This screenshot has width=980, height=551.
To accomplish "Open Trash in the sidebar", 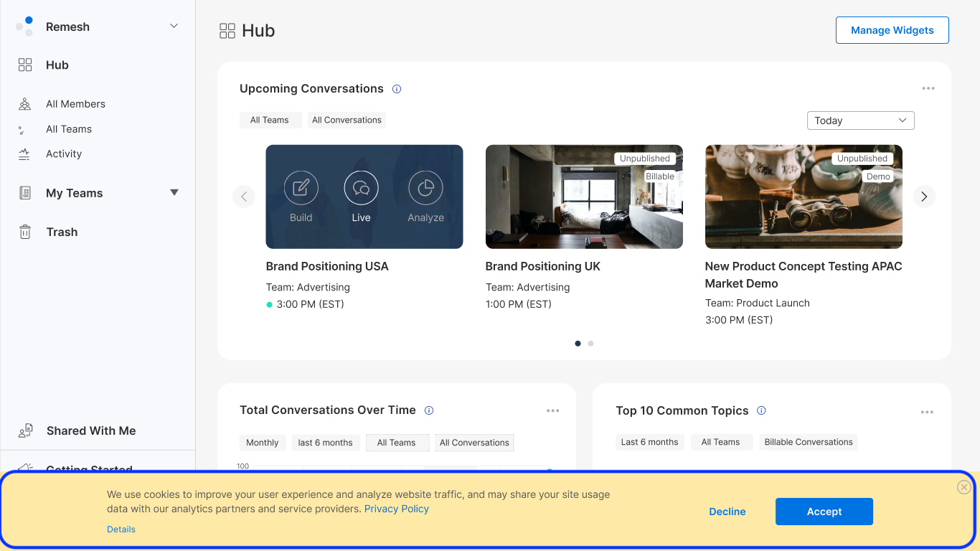I will coord(62,232).
